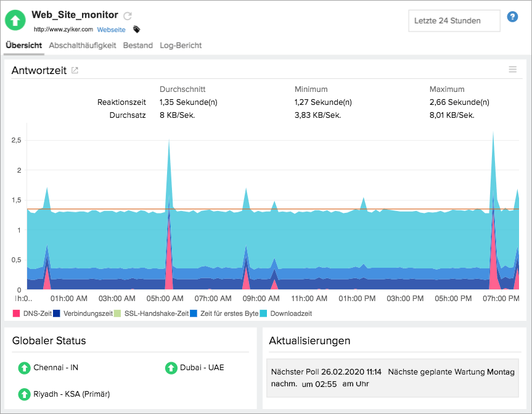The image size is (532, 414).
Task: Open the Webseite link
Action: pos(112,30)
